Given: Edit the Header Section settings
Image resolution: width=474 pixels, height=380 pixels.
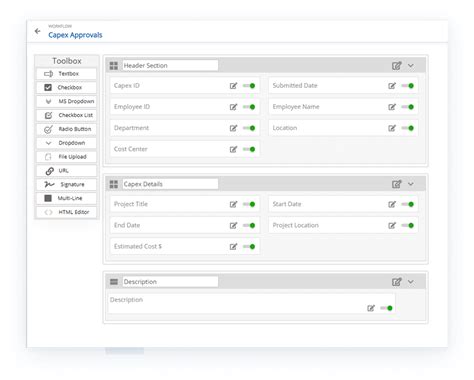Looking at the screenshot, I should (396, 66).
